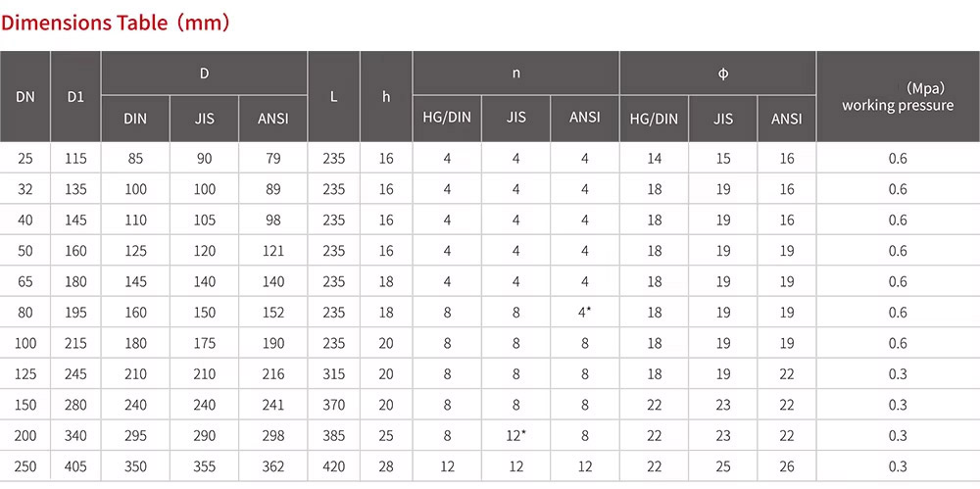Click the h value 28
The height and width of the screenshot is (489, 980).
(x=386, y=466)
